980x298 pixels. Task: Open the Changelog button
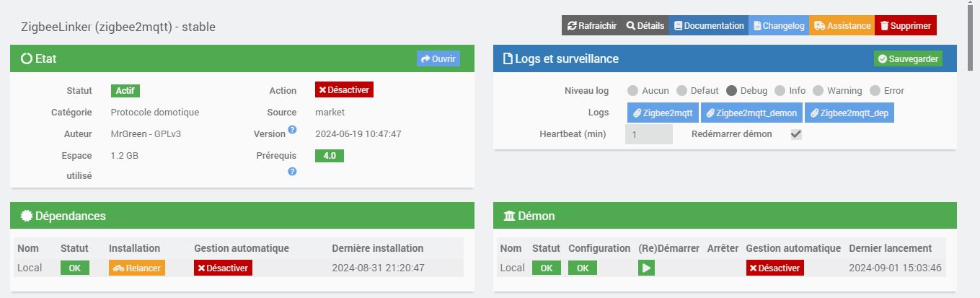tap(778, 25)
